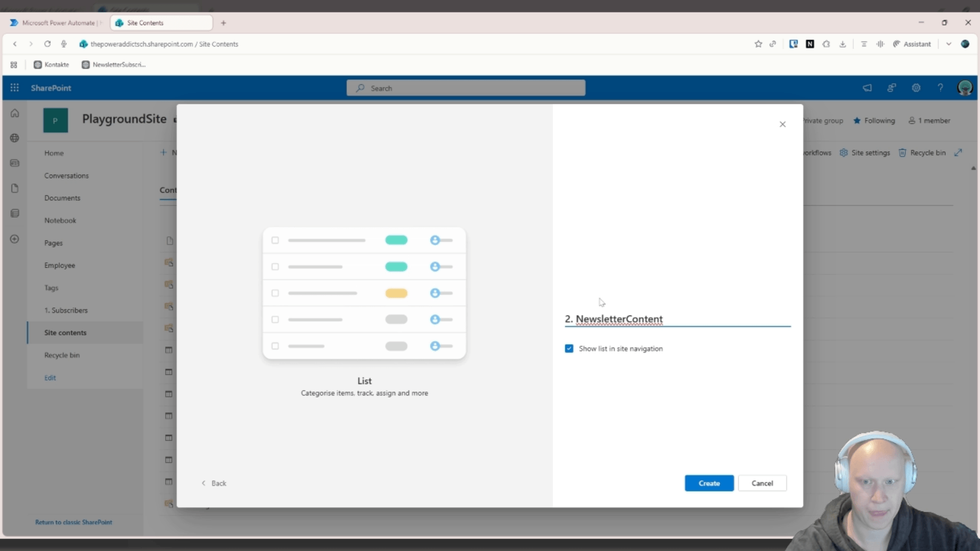Open the Kontakte bookmark
The height and width of the screenshot is (551, 980).
coord(51,65)
